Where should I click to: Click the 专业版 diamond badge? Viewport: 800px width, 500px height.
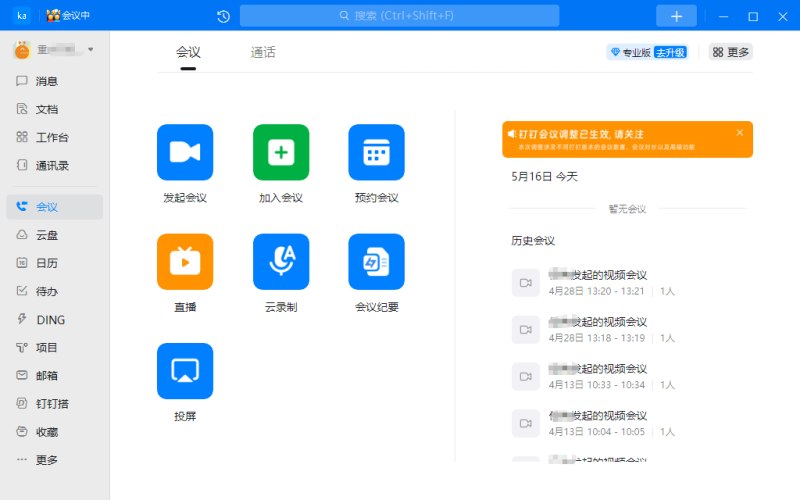click(x=630, y=52)
